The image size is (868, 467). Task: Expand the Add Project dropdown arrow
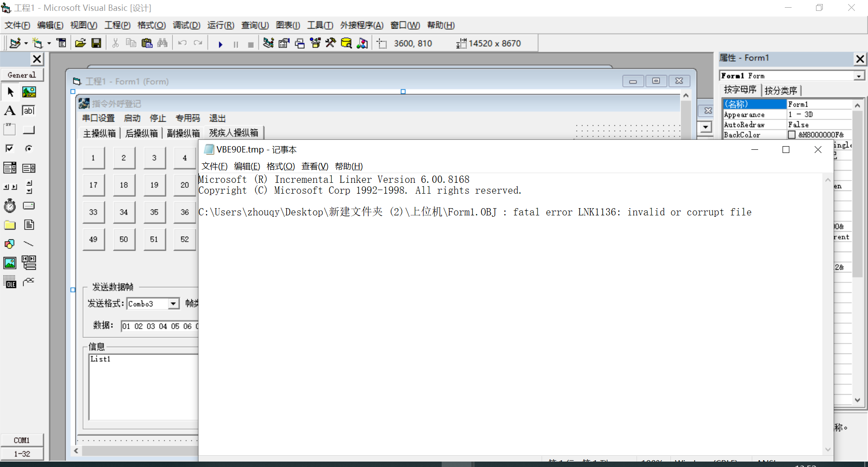[26, 43]
